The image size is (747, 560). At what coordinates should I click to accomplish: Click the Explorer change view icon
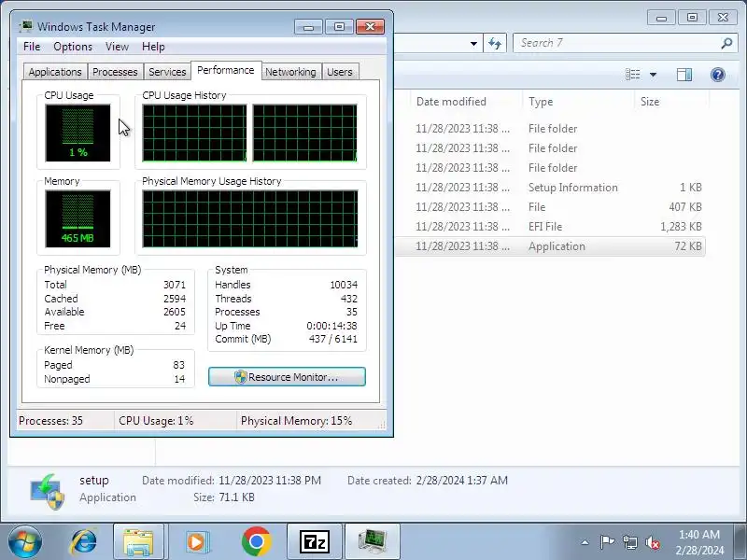point(633,75)
